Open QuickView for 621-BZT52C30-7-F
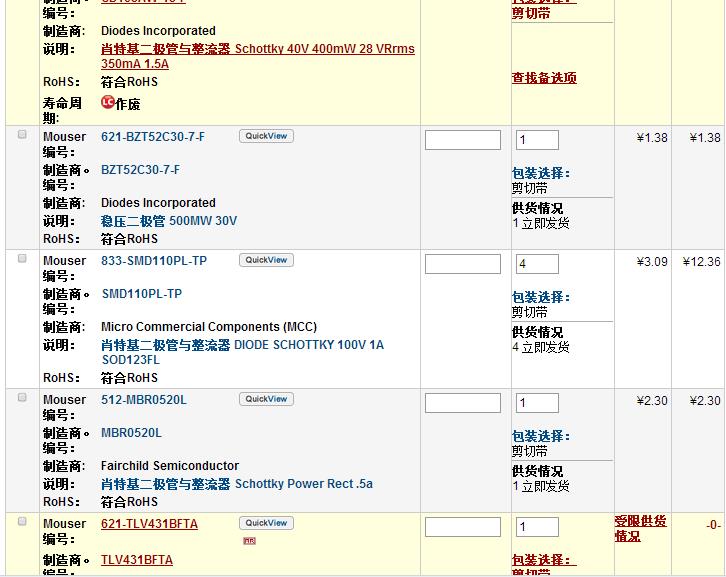 coord(266,136)
